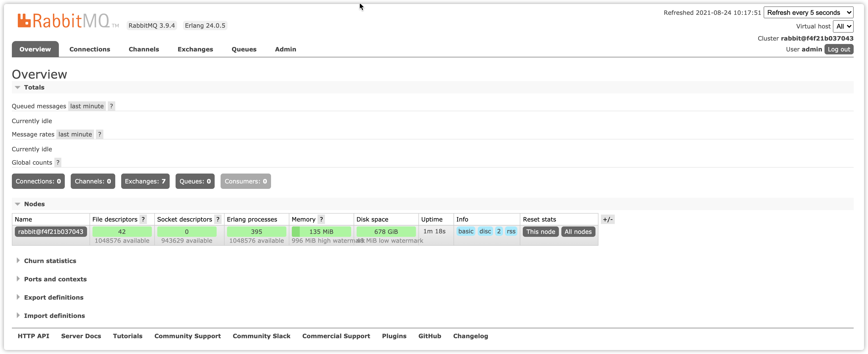This screenshot has width=868, height=354.
Task: Change the Message rates 'last minute' range
Action: point(75,134)
